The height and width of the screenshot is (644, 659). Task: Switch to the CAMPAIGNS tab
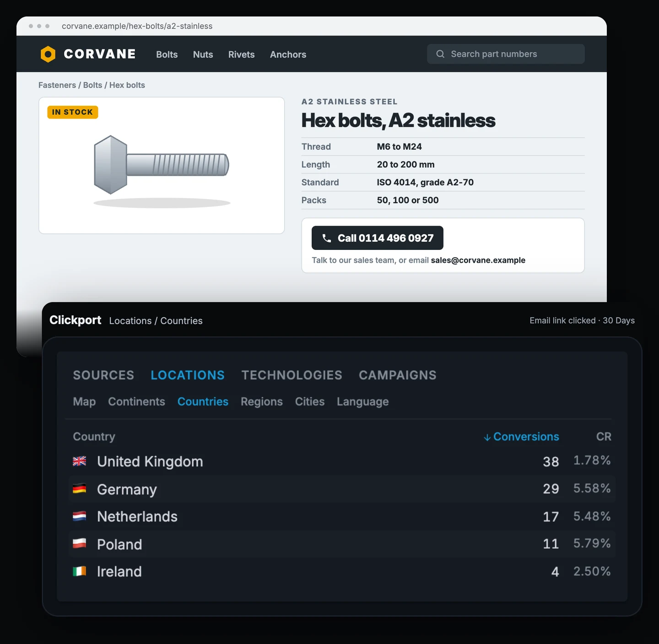[398, 375]
